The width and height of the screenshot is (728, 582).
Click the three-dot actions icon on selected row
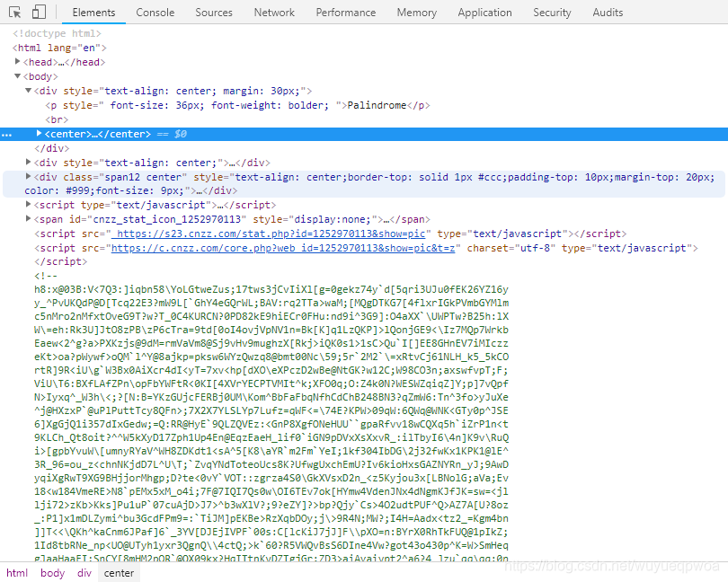point(6,135)
